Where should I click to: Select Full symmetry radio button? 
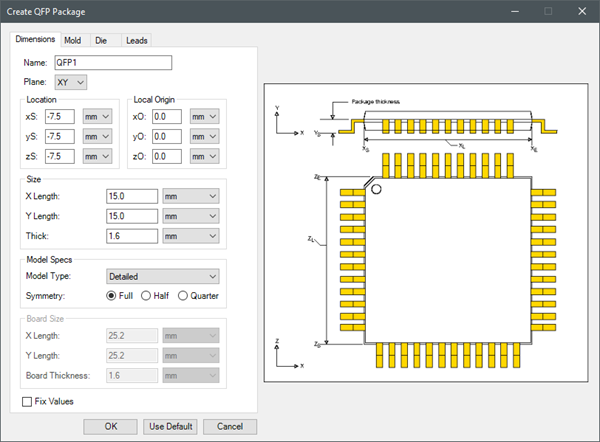(112, 295)
